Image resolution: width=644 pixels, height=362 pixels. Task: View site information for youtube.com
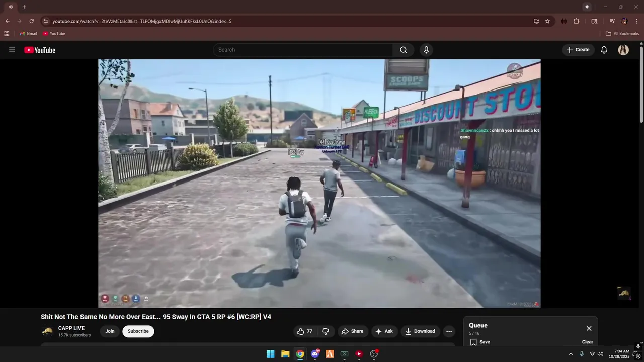click(x=46, y=21)
